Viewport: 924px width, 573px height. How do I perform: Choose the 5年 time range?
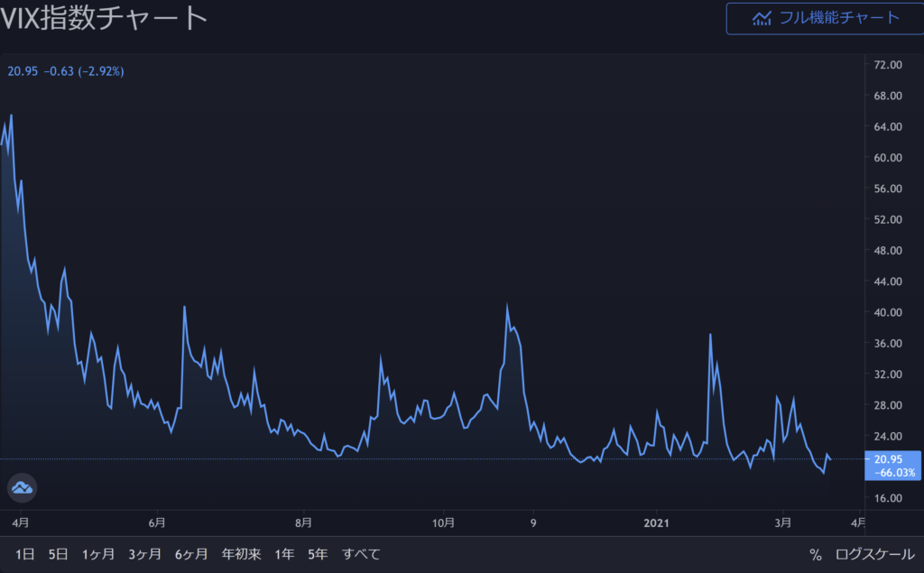tap(318, 554)
